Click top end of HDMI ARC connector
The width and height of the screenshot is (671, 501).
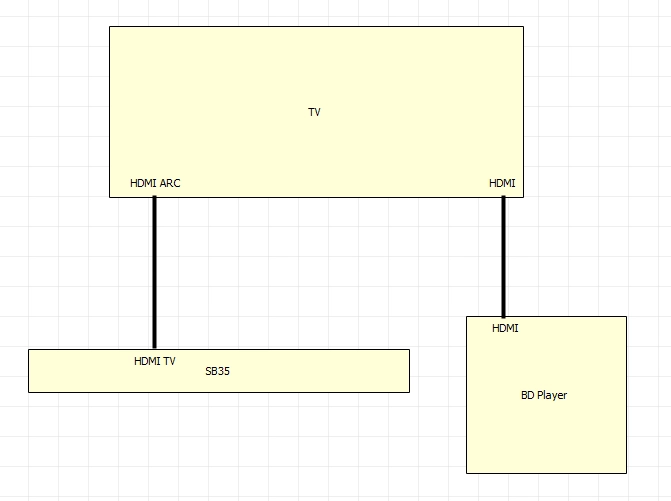[154, 198]
